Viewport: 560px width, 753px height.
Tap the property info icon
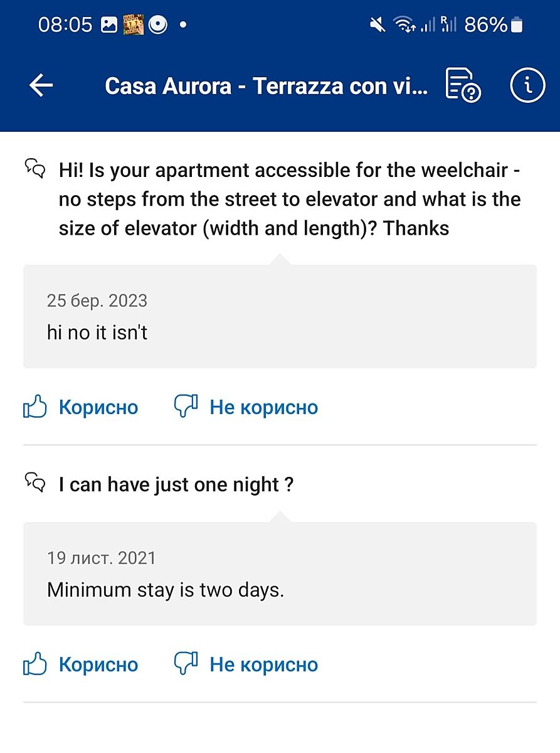[x=527, y=85]
